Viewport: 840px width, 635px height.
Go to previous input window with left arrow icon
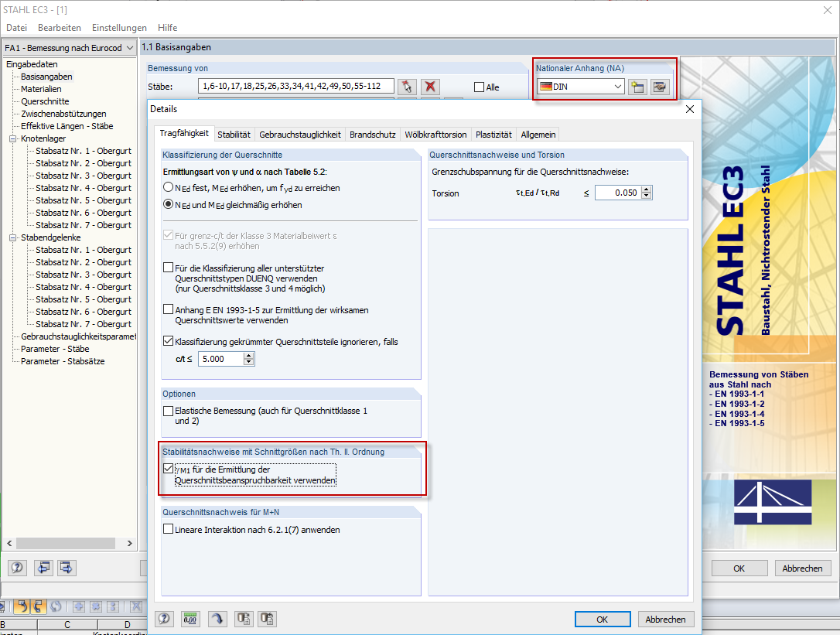pos(43,568)
